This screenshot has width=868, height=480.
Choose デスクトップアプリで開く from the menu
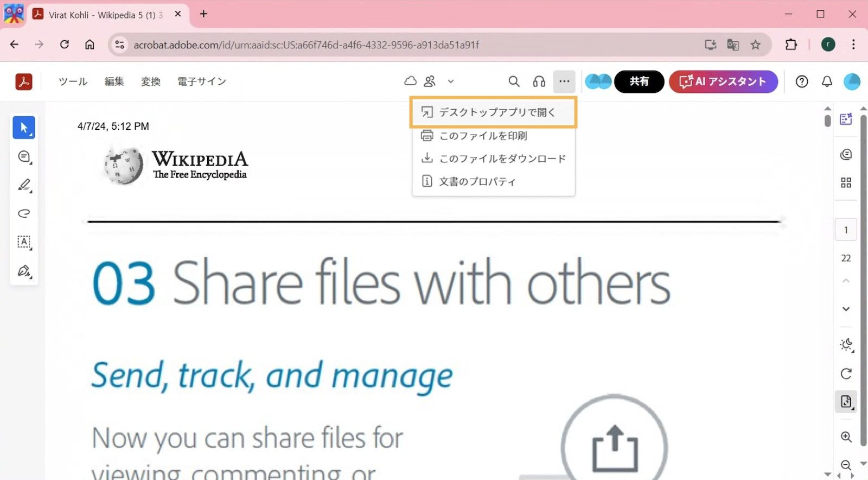pyautogui.click(x=493, y=112)
